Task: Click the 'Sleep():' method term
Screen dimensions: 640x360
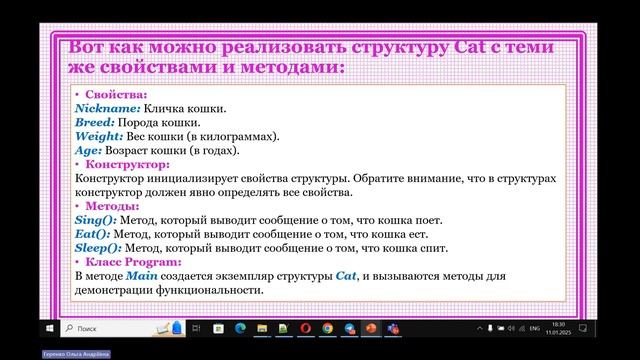Action: click(x=98, y=248)
